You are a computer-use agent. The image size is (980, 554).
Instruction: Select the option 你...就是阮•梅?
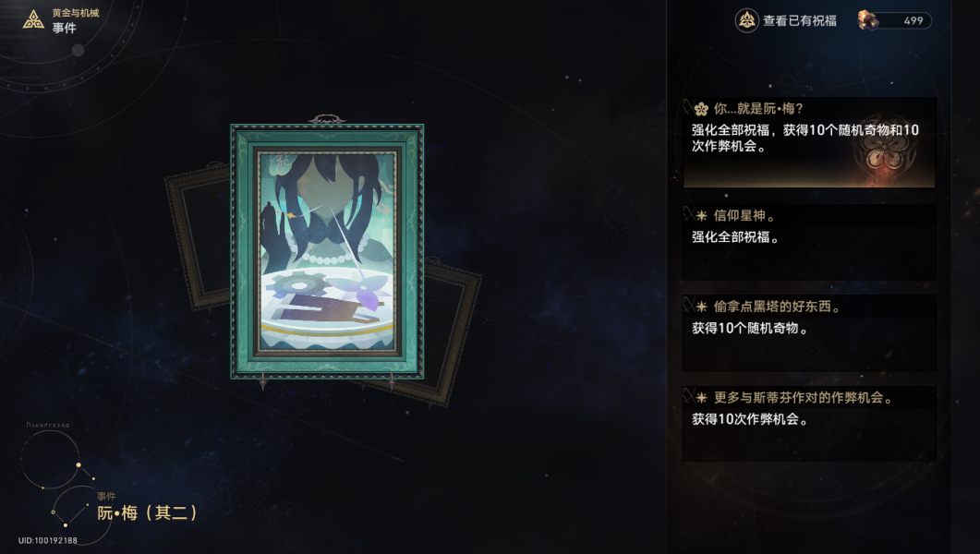pyautogui.click(x=809, y=142)
